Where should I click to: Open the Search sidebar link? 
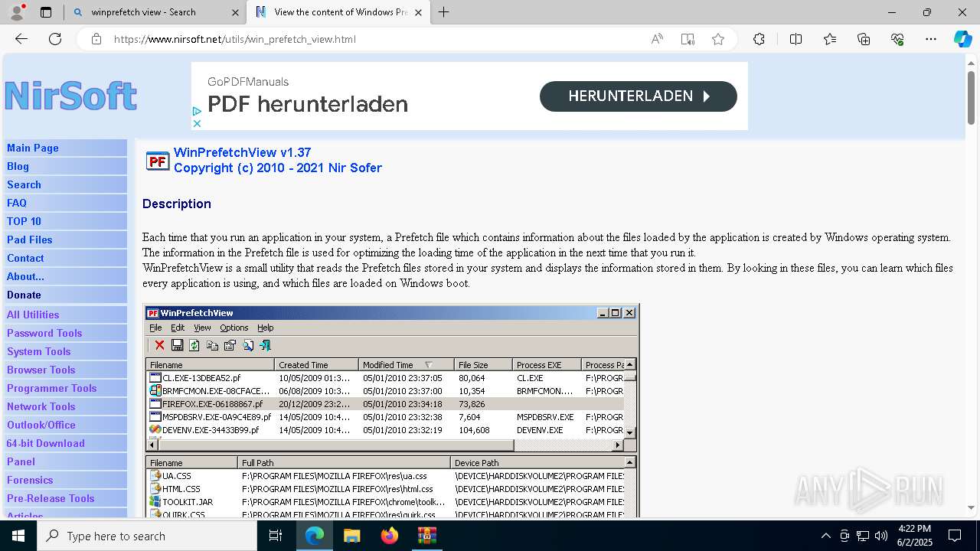tap(24, 184)
